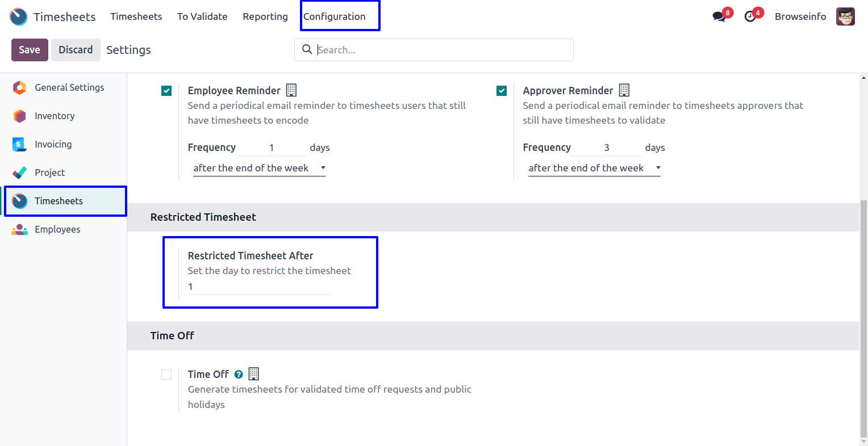This screenshot has height=446, width=868.
Task: Click the Discard button
Action: 76,50
